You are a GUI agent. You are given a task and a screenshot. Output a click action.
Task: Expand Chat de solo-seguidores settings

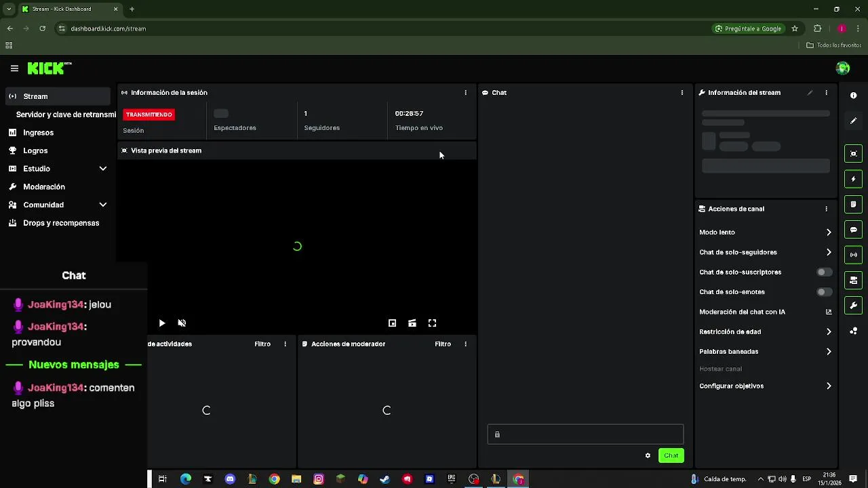pyautogui.click(x=766, y=252)
